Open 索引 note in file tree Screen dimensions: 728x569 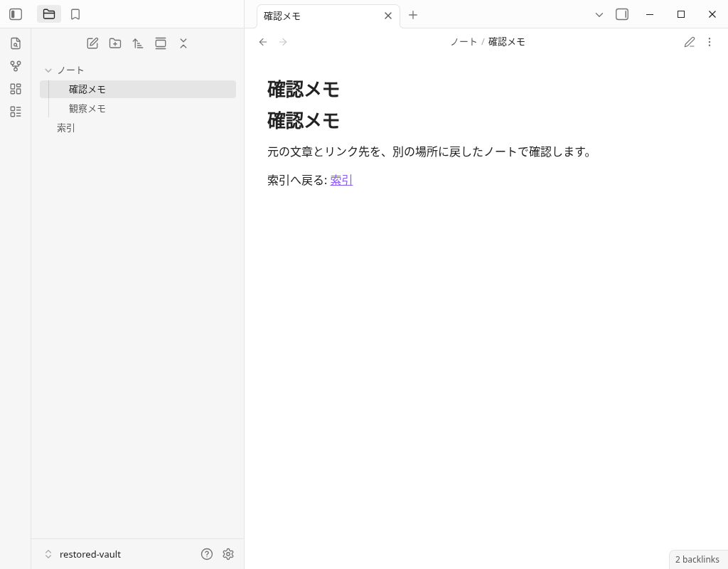138,128
